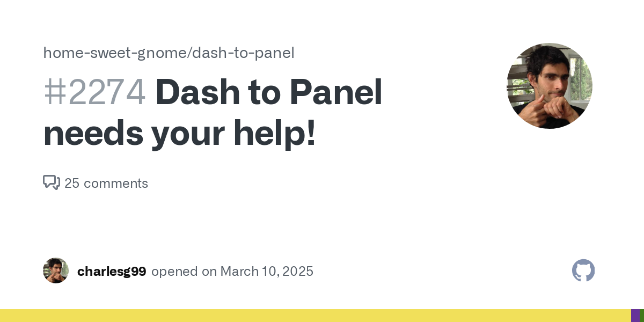The image size is (644, 322).
Task: Click the speech bubbles comments icon
Action: 52,182
